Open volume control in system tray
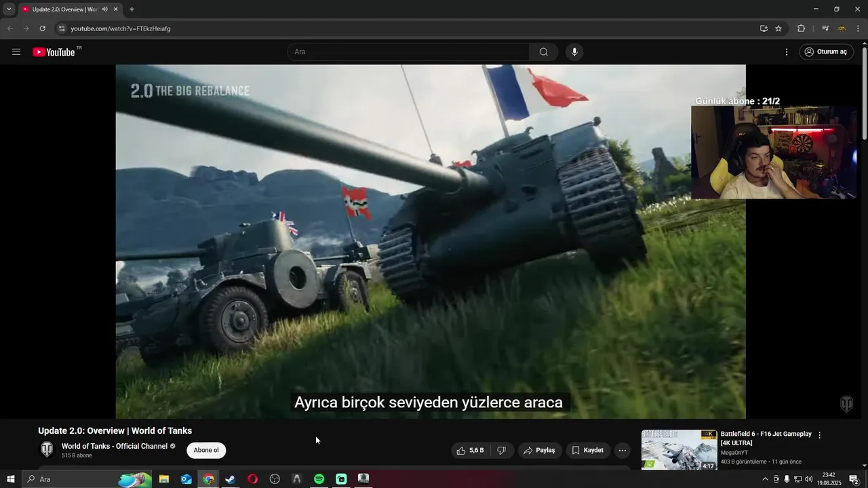 [808, 479]
